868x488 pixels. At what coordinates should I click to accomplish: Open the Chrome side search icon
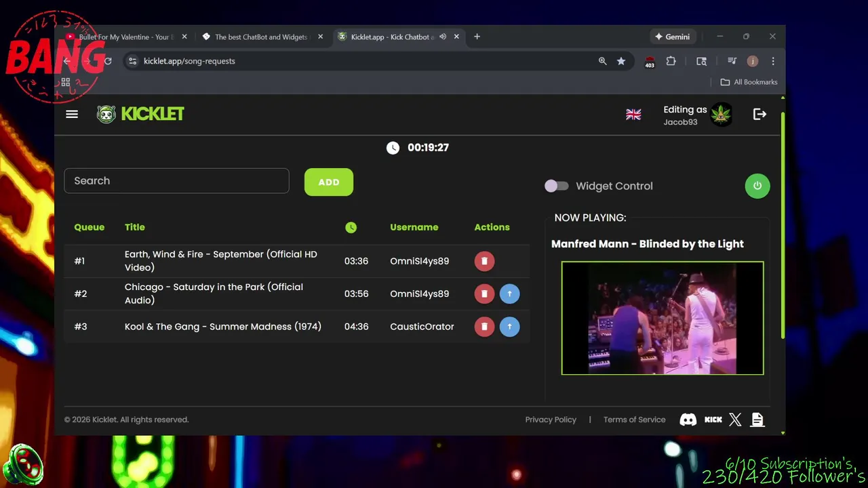701,61
